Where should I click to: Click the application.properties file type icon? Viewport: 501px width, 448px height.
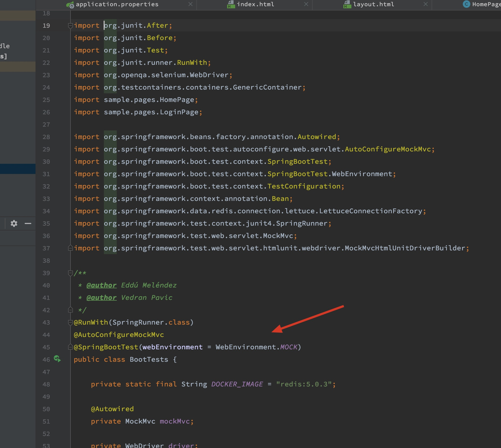coord(70,5)
